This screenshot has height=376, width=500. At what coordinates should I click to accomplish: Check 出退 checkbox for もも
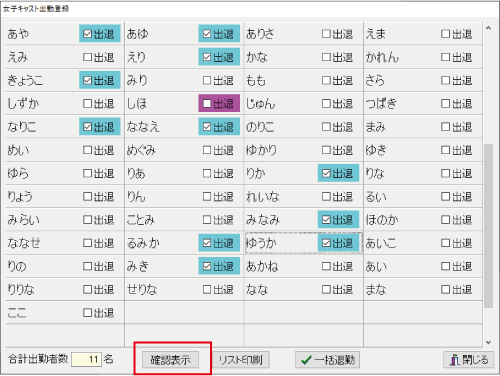click(326, 80)
